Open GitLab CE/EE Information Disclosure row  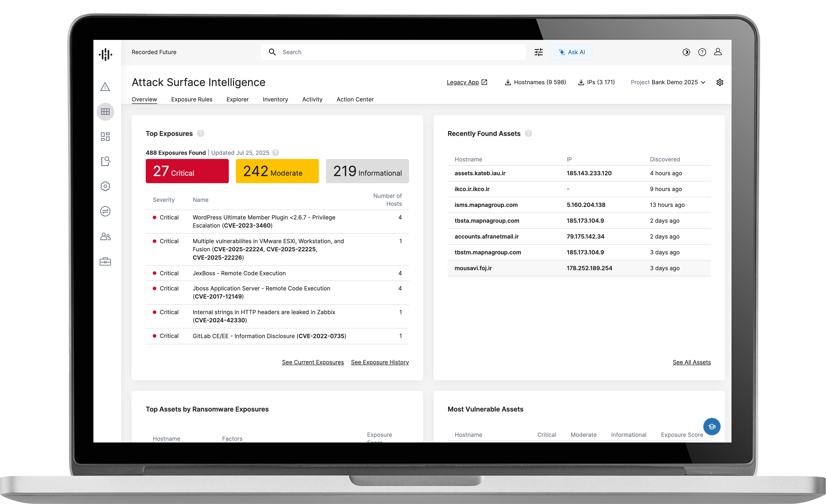pos(277,336)
